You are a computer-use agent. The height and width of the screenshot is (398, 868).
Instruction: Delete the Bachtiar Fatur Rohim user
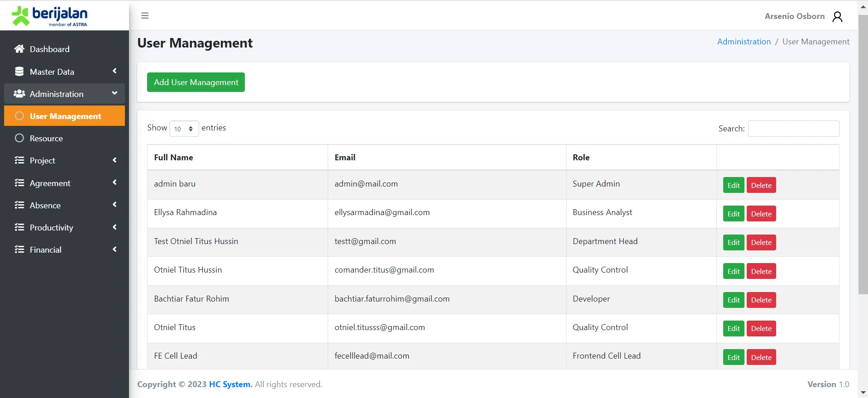pyautogui.click(x=761, y=300)
